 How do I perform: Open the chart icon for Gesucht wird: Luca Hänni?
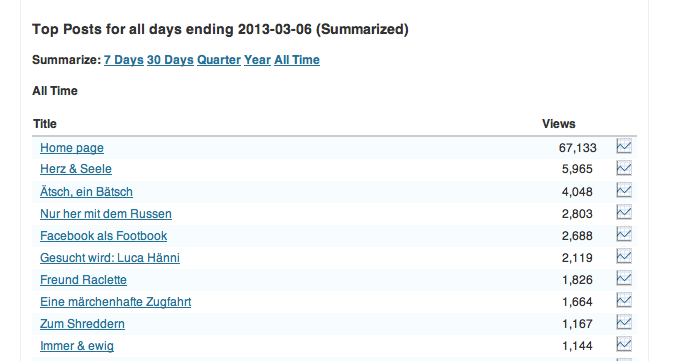624,257
